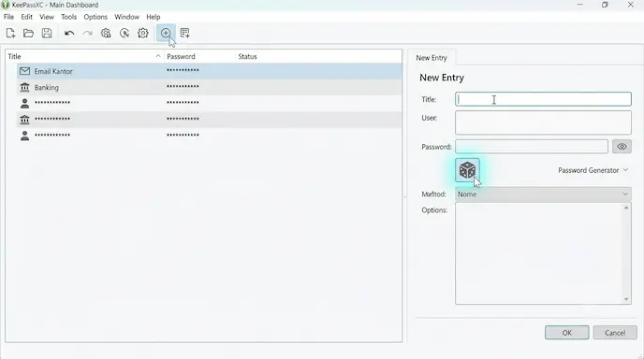Click into the User input field

tap(543, 122)
